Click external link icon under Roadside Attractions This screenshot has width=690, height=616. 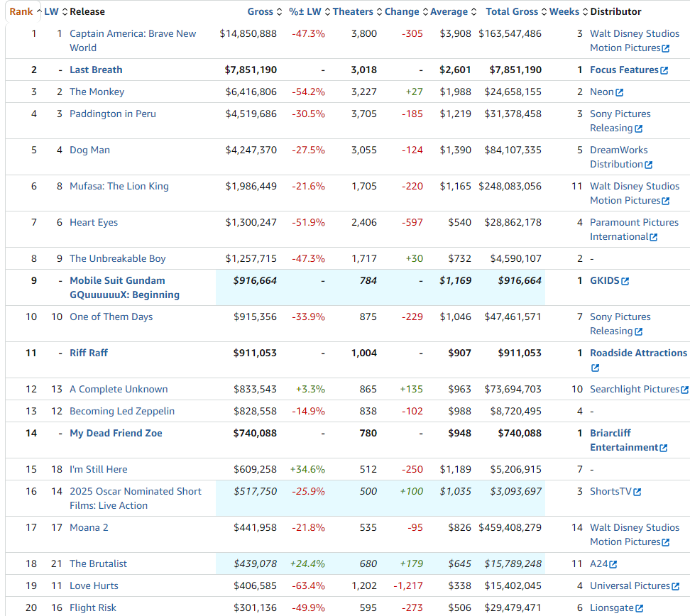click(595, 368)
